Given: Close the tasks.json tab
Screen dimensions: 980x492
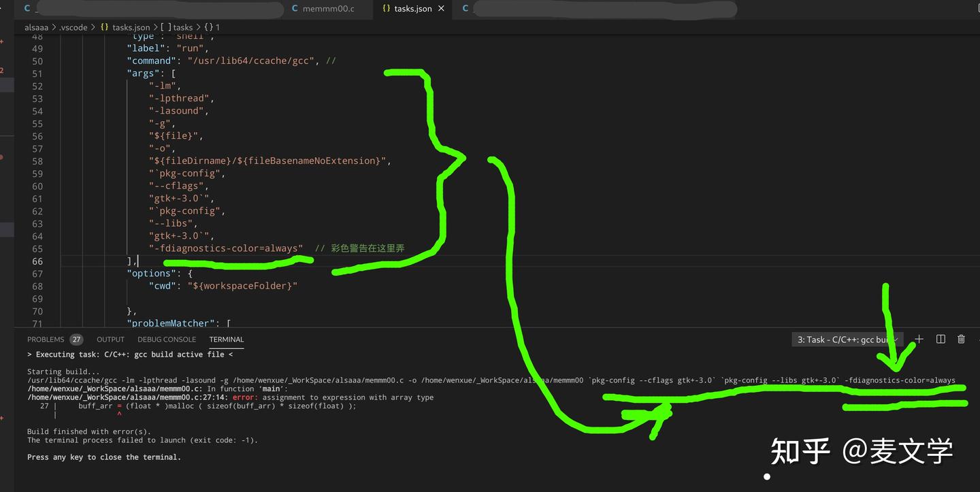Looking at the screenshot, I should (x=441, y=9).
